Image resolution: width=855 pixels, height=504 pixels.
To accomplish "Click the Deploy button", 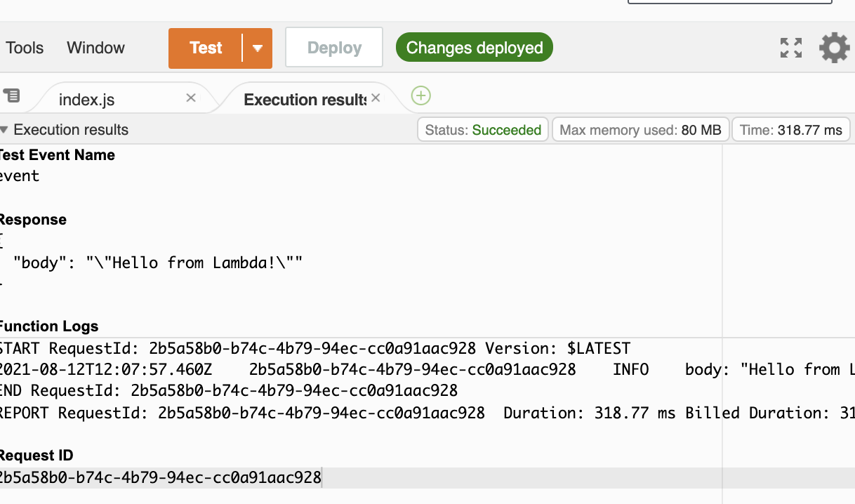I will [334, 48].
